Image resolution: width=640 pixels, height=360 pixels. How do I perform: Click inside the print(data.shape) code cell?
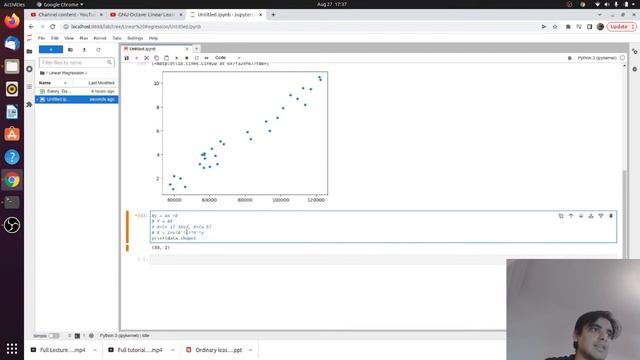click(x=383, y=227)
